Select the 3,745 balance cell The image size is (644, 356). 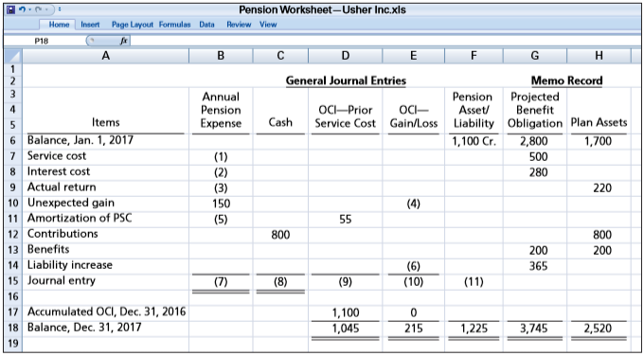[534, 329]
